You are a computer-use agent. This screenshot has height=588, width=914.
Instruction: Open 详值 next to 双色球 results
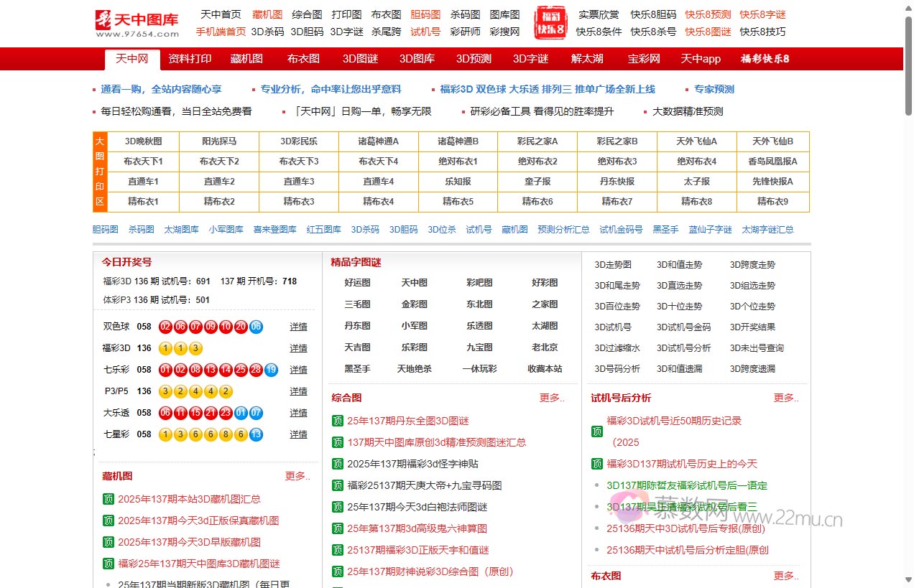(298, 327)
